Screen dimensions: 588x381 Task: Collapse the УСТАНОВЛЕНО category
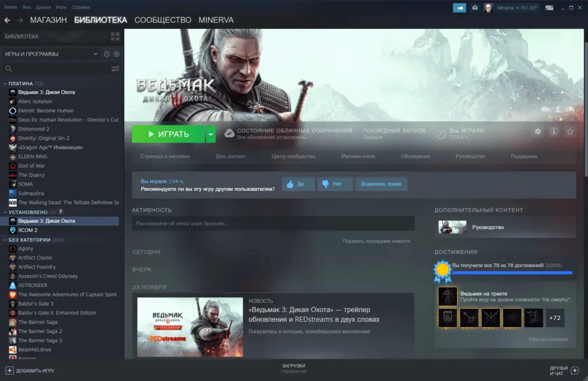click(5, 212)
